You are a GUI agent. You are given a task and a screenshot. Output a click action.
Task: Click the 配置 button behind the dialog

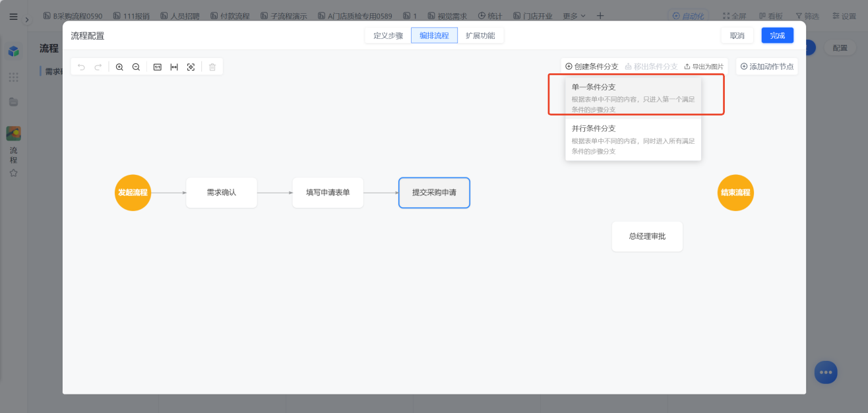(x=840, y=48)
